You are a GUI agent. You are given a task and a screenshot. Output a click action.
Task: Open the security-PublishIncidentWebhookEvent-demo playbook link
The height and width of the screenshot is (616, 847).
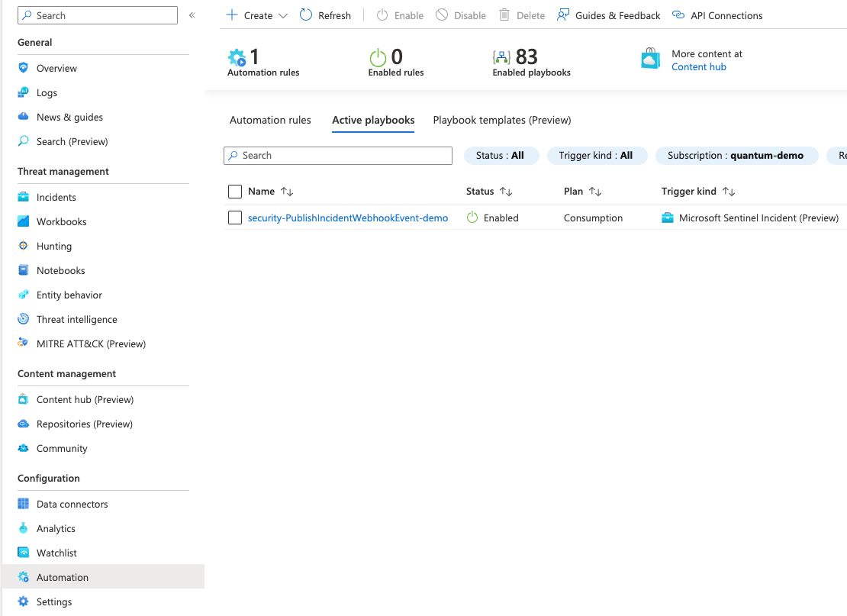pos(348,218)
